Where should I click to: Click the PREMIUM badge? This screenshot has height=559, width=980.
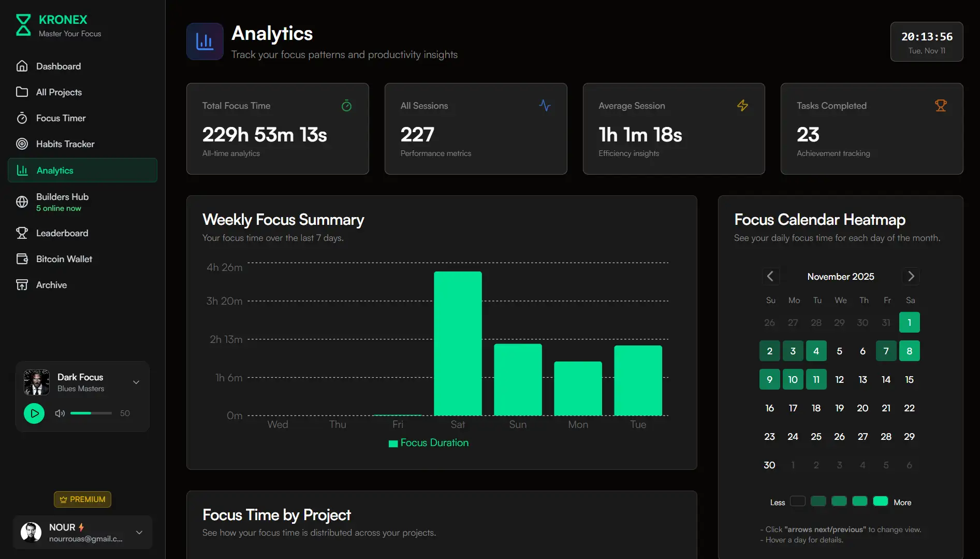[x=82, y=499]
